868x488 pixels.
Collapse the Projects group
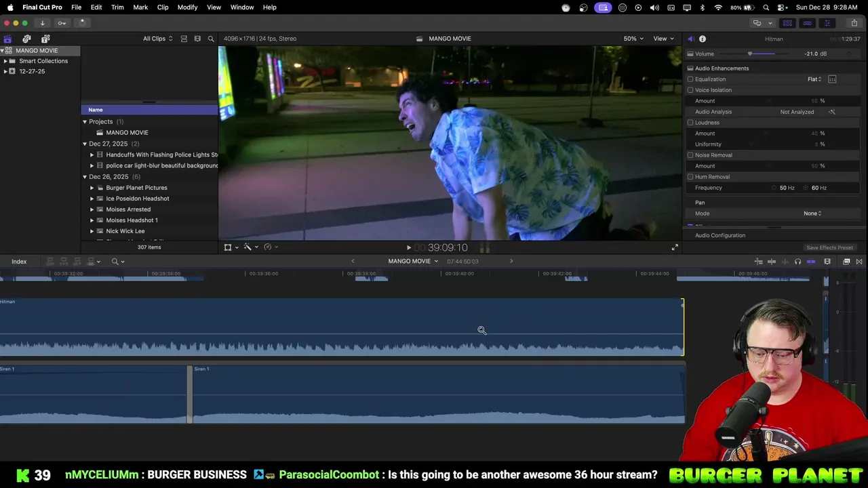(x=85, y=122)
